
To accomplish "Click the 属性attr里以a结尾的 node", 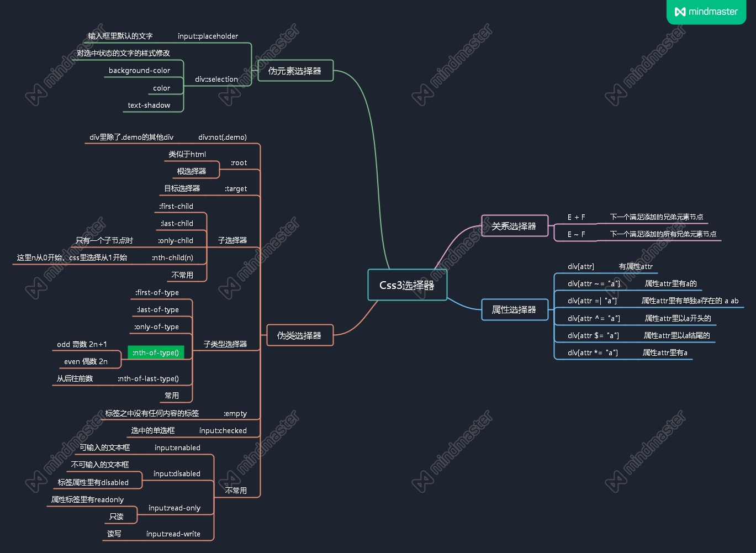I will (677, 336).
